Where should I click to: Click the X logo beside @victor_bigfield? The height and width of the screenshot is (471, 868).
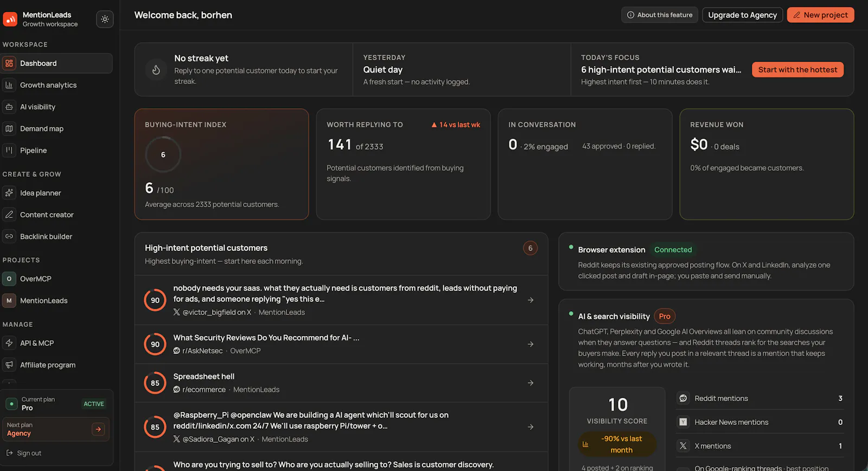[x=177, y=312]
